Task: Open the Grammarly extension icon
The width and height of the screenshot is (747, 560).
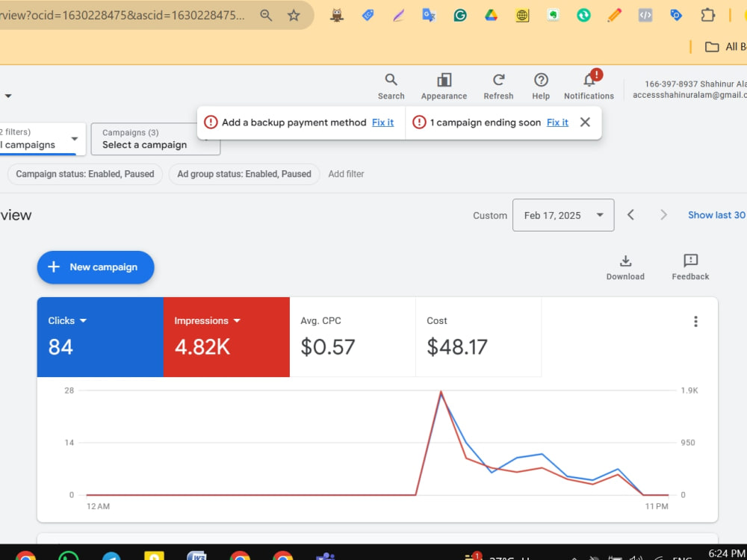Action: pyautogui.click(x=459, y=15)
